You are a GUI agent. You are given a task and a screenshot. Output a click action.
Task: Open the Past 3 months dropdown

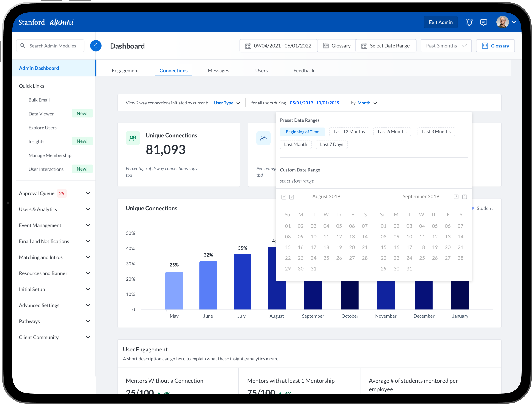point(446,46)
